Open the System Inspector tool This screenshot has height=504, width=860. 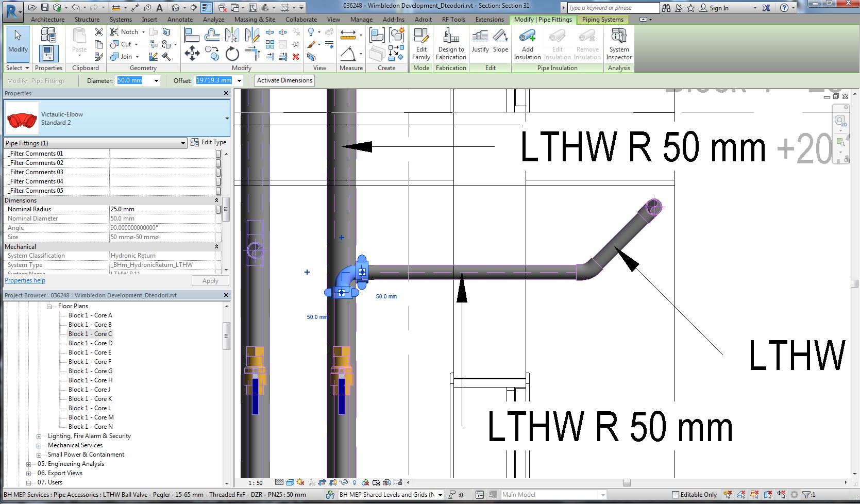click(619, 44)
